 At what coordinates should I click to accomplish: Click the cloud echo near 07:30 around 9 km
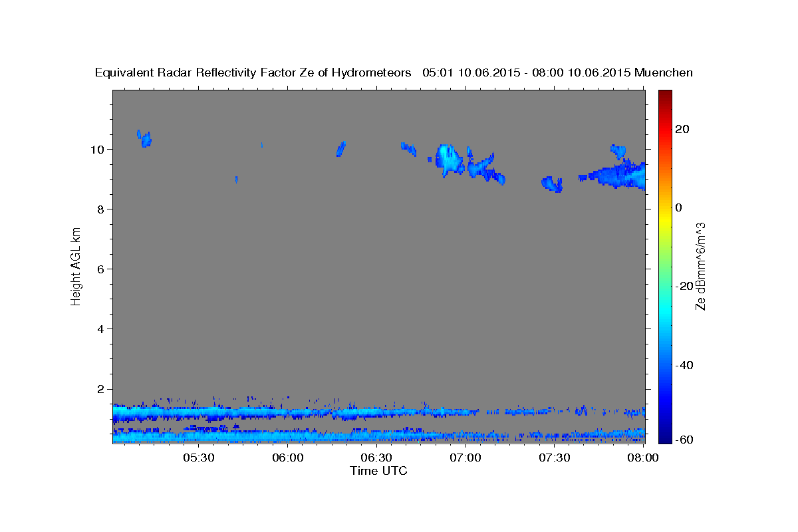(x=553, y=184)
